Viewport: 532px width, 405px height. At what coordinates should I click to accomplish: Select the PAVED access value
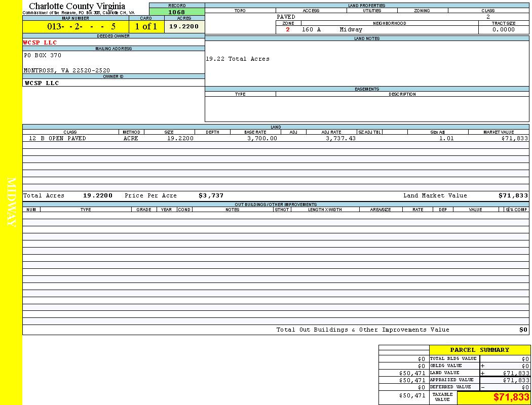click(286, 17)
